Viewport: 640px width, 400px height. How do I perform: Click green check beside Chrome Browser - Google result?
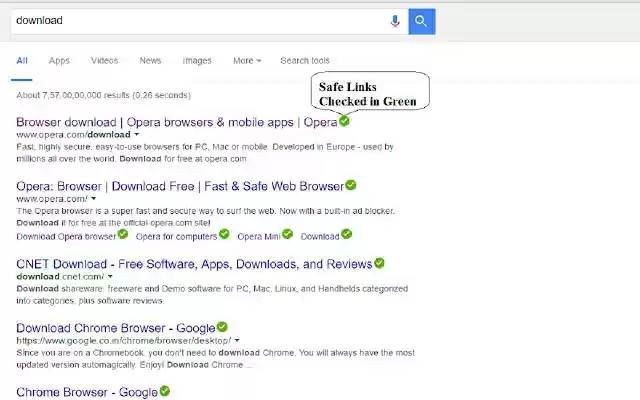point(164,391)
